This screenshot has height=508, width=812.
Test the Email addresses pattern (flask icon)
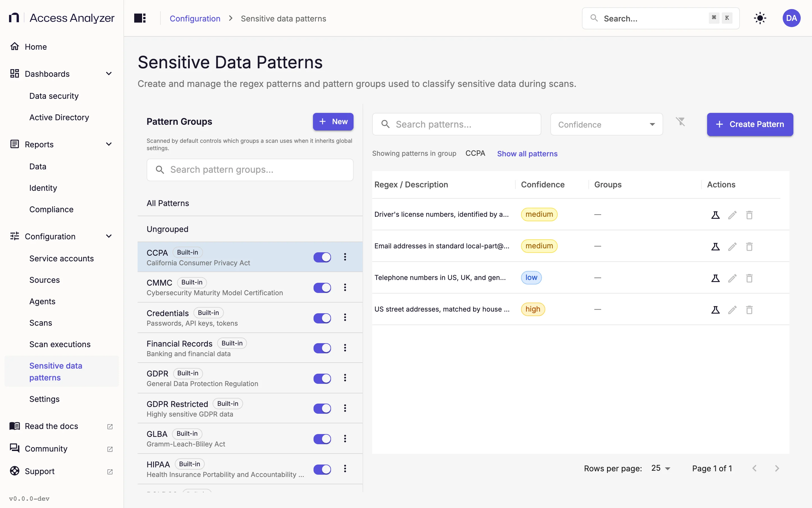click(715, 246)
